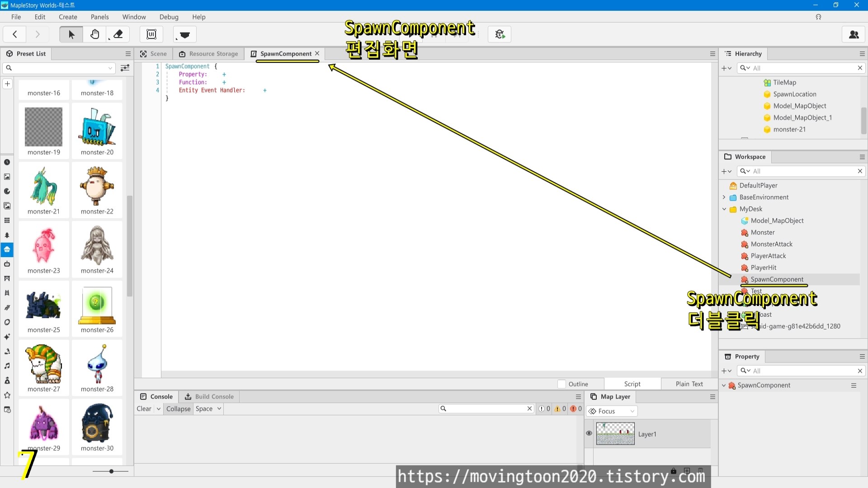Open the Focus dropdown in Map Layer
Image resolution: width=868 pixels, height=488 pixels.
coord(612,411)
